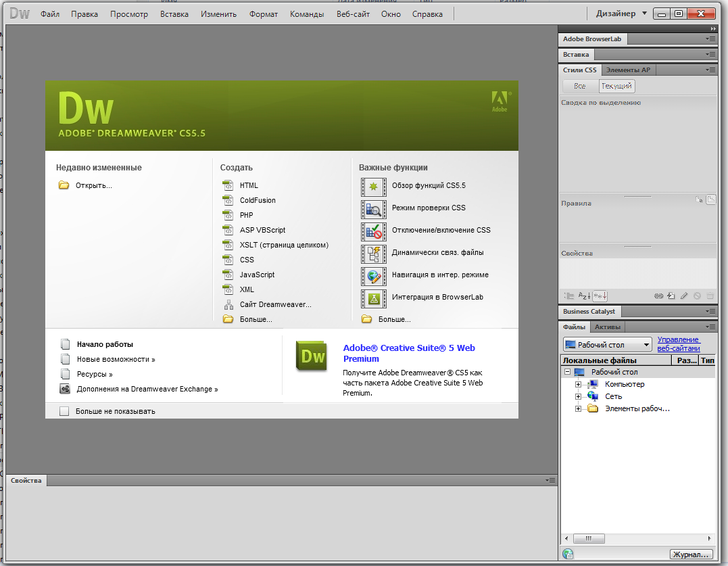Click the Отключение/включение CSS video icon

(374, 232)
